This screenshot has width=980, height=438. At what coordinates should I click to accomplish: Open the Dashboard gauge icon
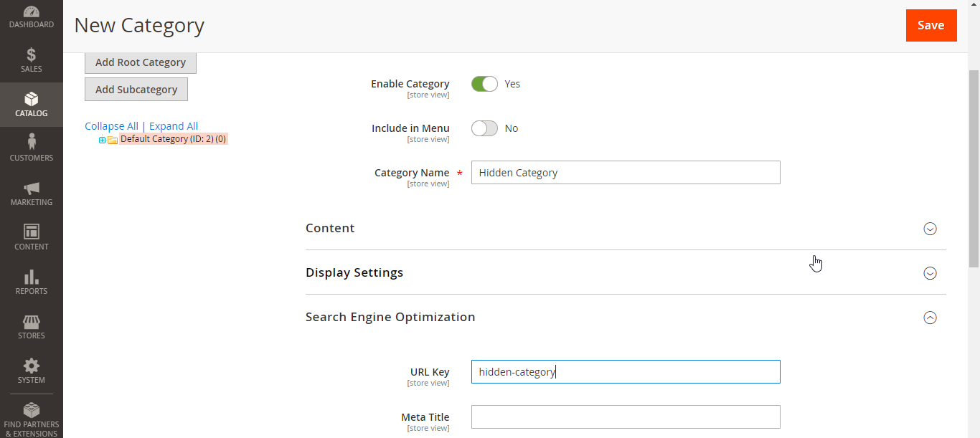click(32, 12)
